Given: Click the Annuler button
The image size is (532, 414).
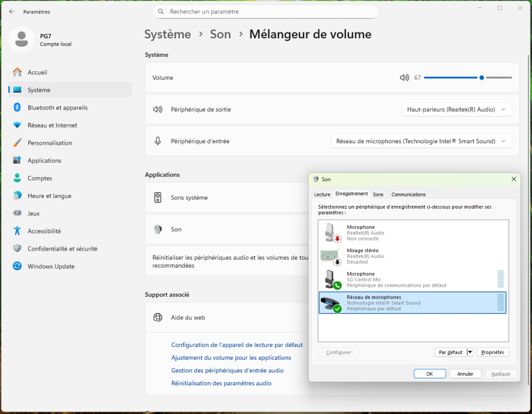Looking at the screenshot, I should pos(465,374).
